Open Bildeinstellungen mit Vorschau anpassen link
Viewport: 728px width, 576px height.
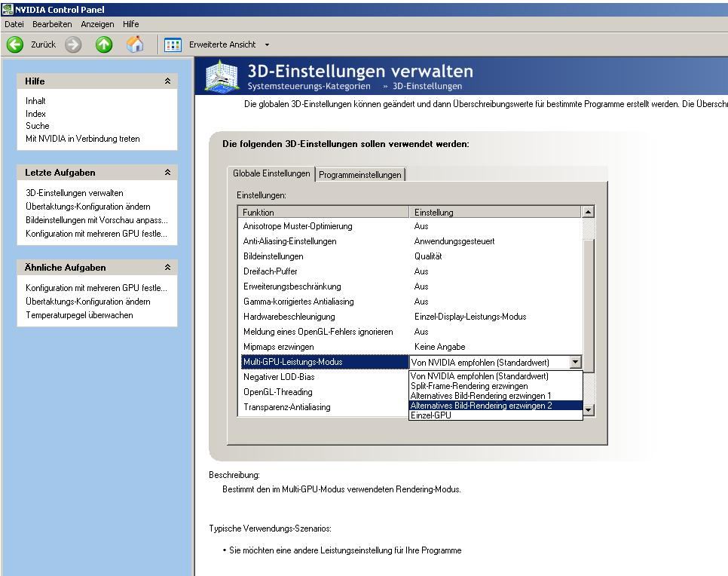[96, 219]
